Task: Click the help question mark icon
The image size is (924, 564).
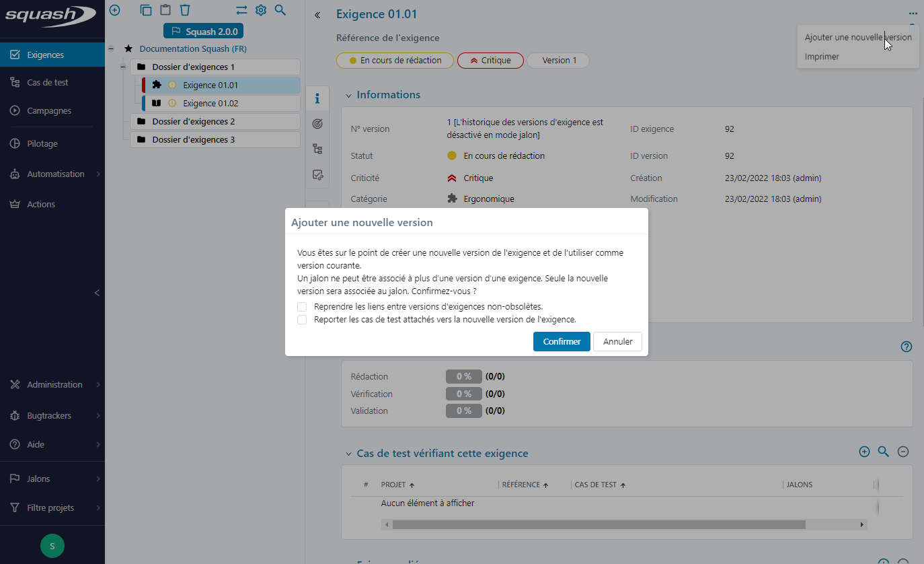Action: click(x=906, y=347)
